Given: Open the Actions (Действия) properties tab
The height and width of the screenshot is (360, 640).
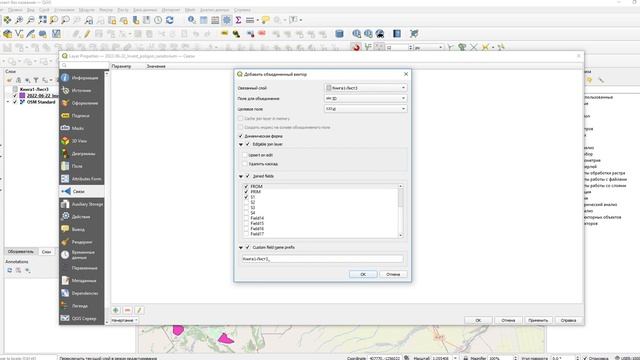Looking at the screenshot, I should tap(82, 216).
